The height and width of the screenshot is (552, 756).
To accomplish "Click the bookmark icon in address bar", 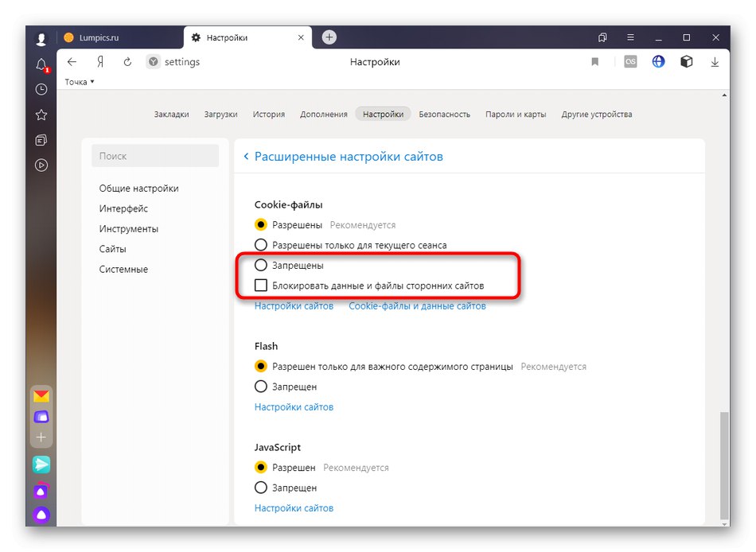I will pyautogui.click(x=594, y=62).
